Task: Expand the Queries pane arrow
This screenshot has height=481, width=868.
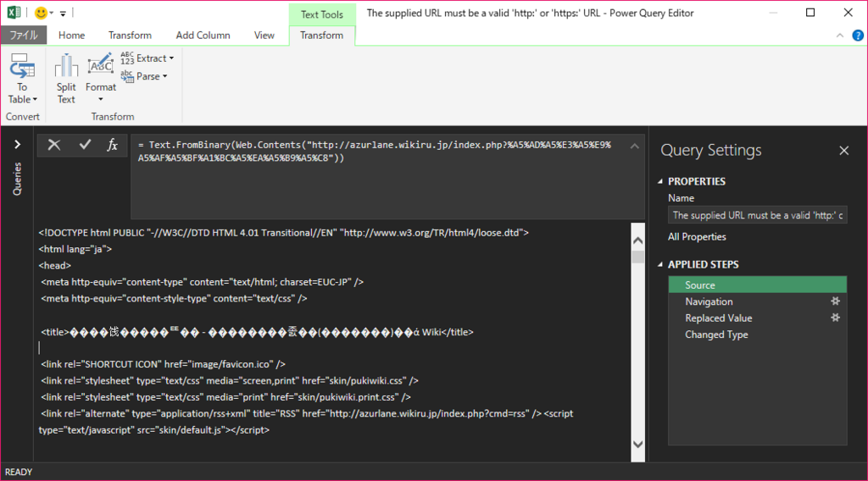Action: coord(17,145)
